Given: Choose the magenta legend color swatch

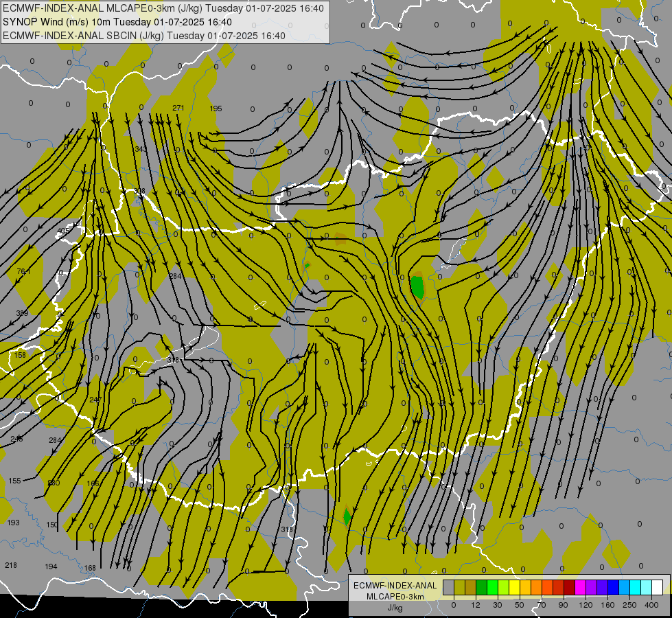Looking at the screenshot, I should 581,588.
